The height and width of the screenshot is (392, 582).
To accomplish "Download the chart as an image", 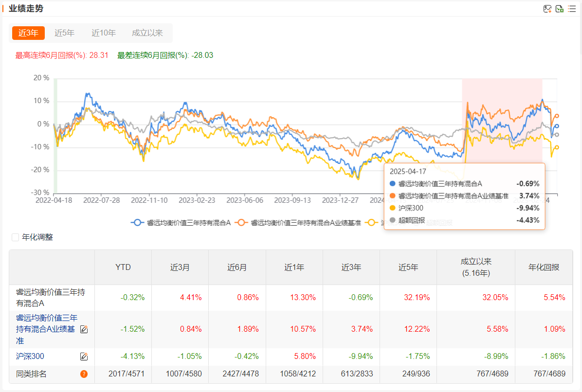I will [547, 9].
